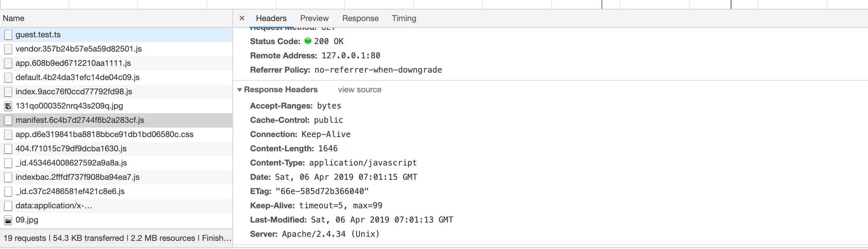Viewport: 868px width, 249px height.
Task: Click the app CSS file icon
Action: point(8,135)
